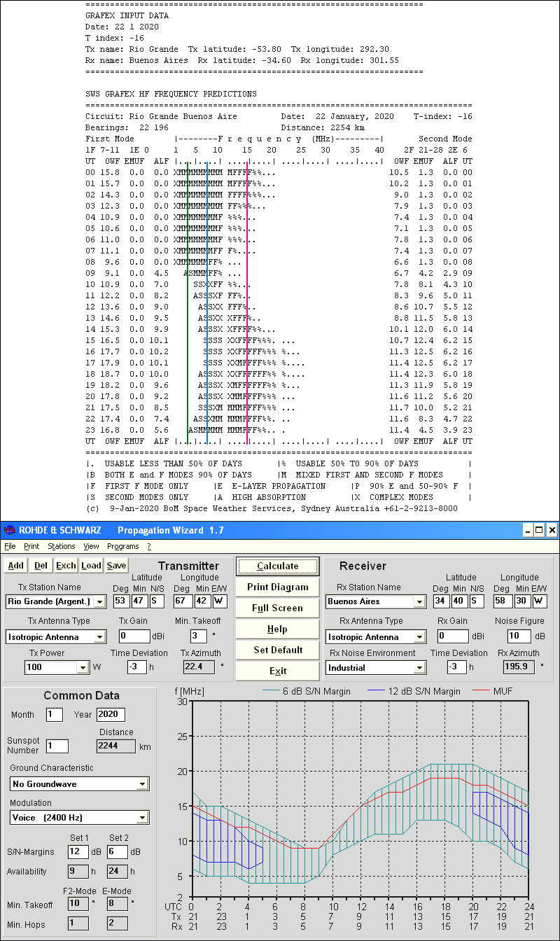The width and height of the screenshot is (560, 941).
Task: Click the Rx longitude minutes field
Action: click(x=522, y=601)
